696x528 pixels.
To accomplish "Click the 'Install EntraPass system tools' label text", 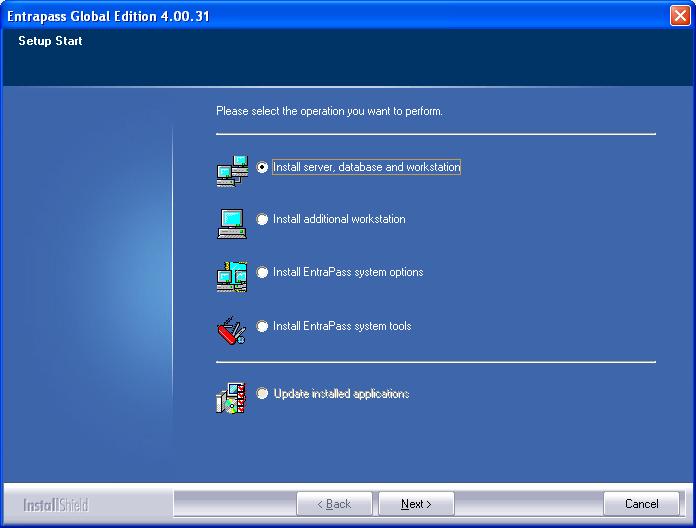I will (x=342, y=326).
